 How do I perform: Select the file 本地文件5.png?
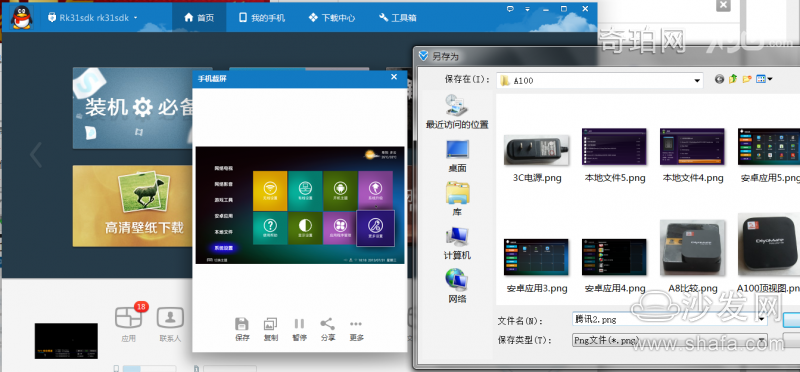(x=614, y=156)
